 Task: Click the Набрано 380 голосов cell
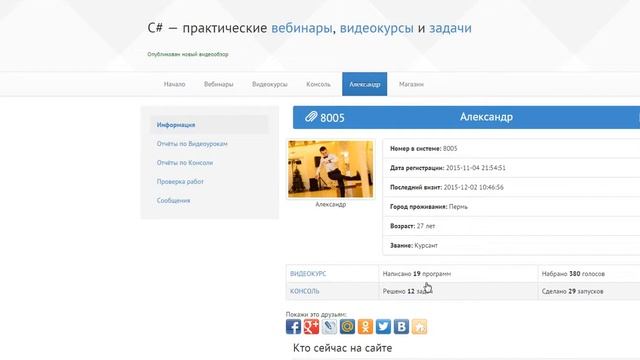(x=589, y=274)
